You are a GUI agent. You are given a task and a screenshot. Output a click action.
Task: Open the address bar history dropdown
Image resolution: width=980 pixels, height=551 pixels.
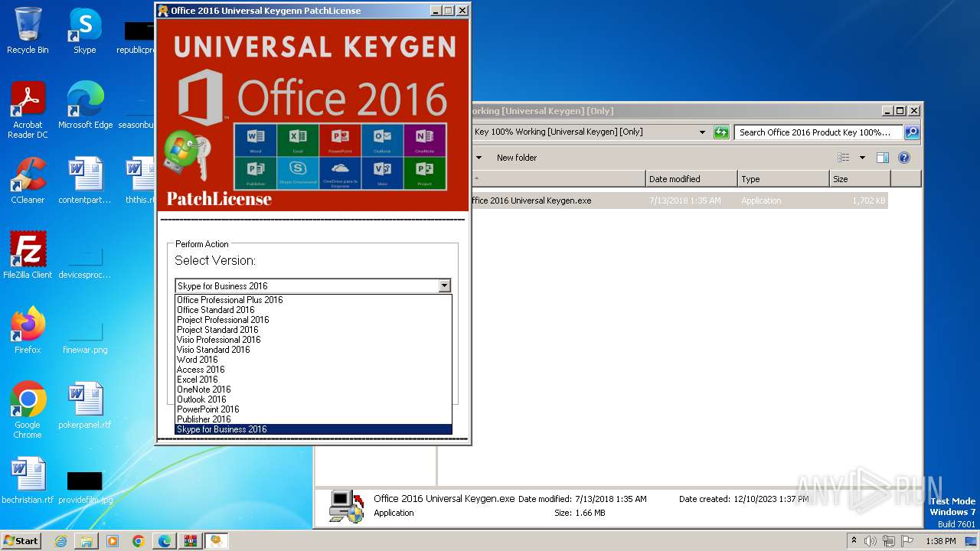pos(702,132)
